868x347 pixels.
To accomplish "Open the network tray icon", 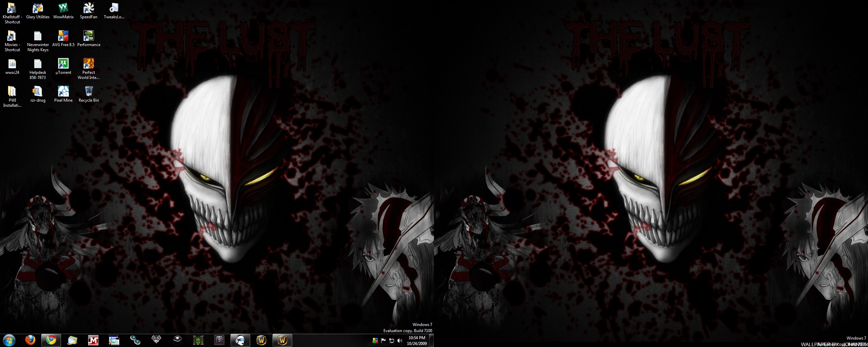I will [392, 341].
